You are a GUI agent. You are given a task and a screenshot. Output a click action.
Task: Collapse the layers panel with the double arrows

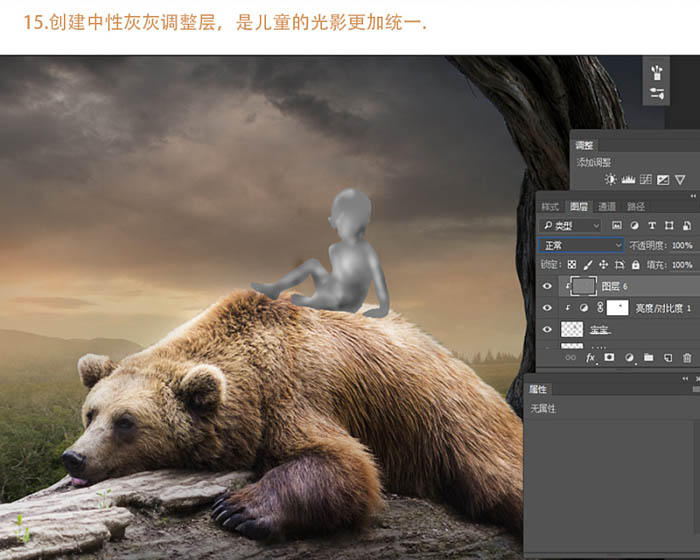693,196
